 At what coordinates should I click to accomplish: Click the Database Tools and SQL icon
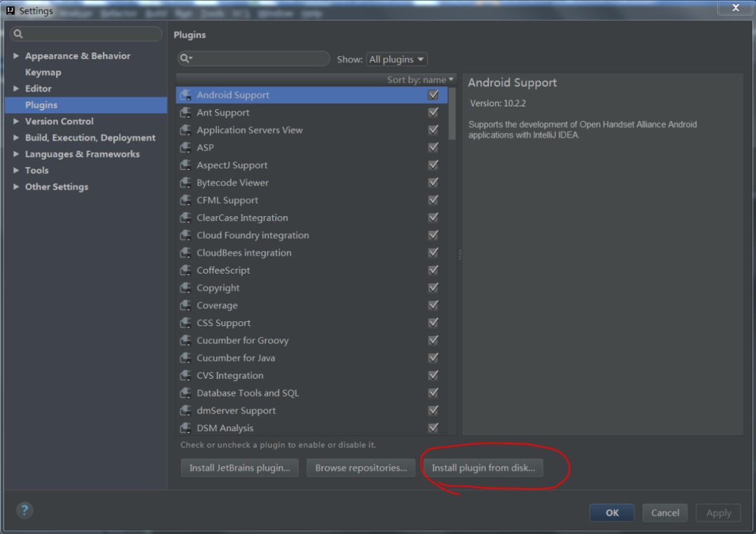point(185,393)
